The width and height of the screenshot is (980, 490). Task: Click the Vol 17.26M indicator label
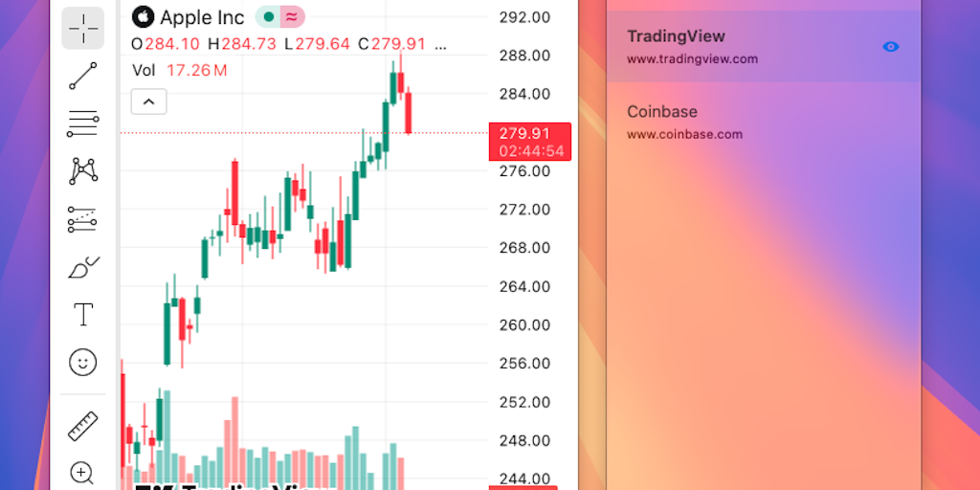tap(180, 70)
